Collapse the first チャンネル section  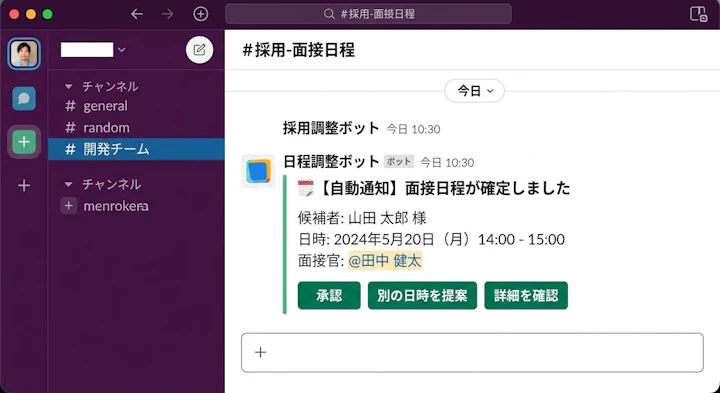point(69,86)
